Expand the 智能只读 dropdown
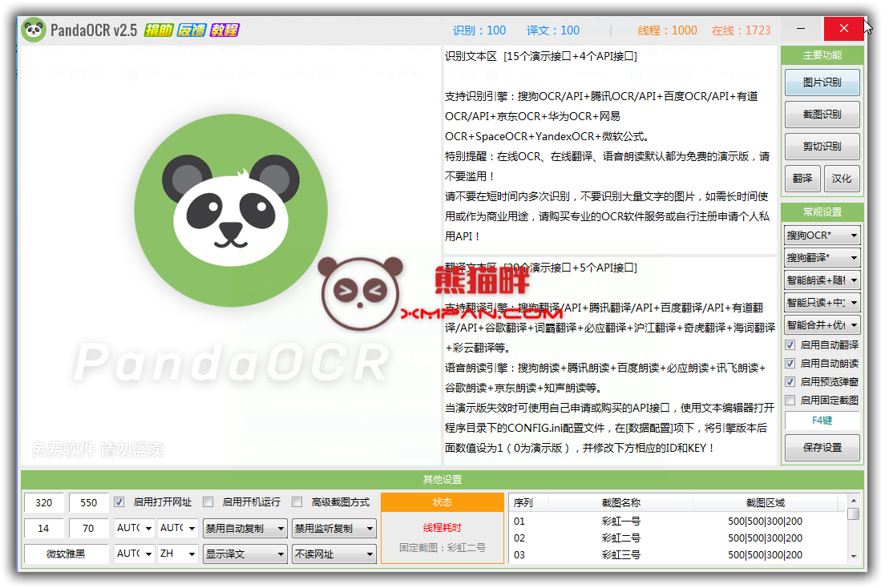 pos(822,303)
